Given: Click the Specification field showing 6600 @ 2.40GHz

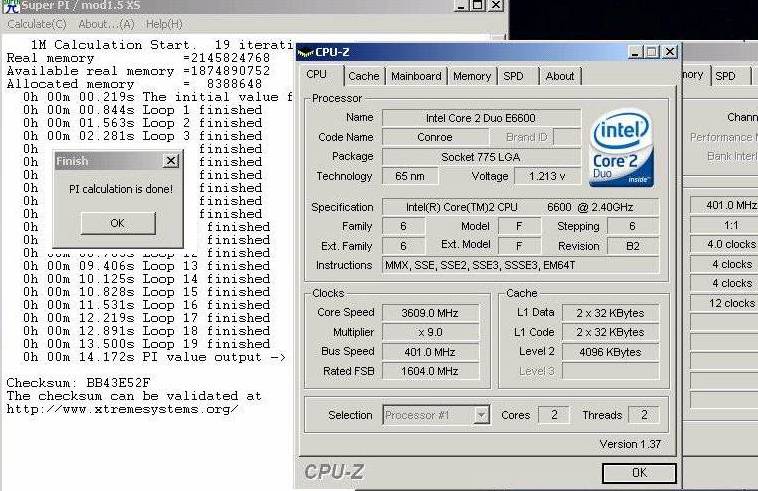Looking at the screenshot, I should [520, 207].
